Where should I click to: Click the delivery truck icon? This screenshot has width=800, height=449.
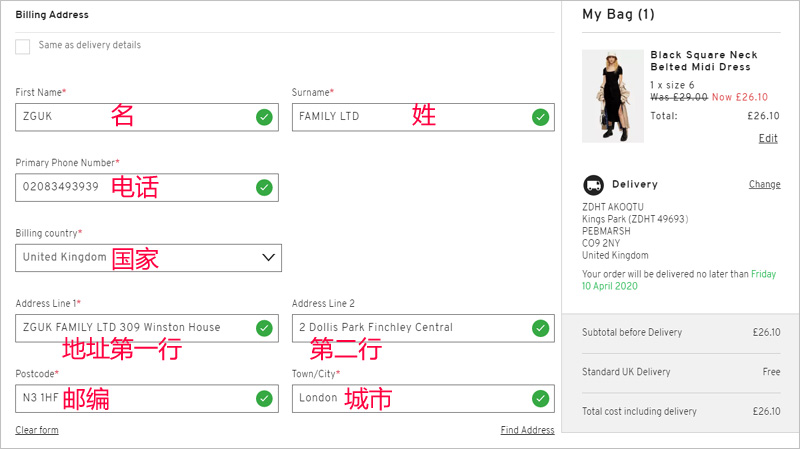coord(593,185)
